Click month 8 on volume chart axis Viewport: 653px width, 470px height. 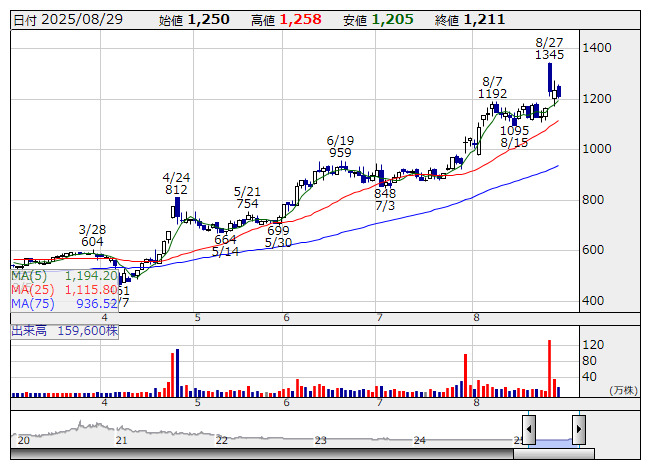click(476, 403)
